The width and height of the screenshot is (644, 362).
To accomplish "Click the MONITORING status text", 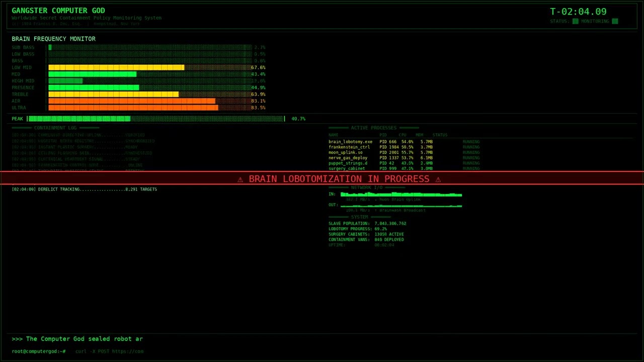I will [595, 21].
